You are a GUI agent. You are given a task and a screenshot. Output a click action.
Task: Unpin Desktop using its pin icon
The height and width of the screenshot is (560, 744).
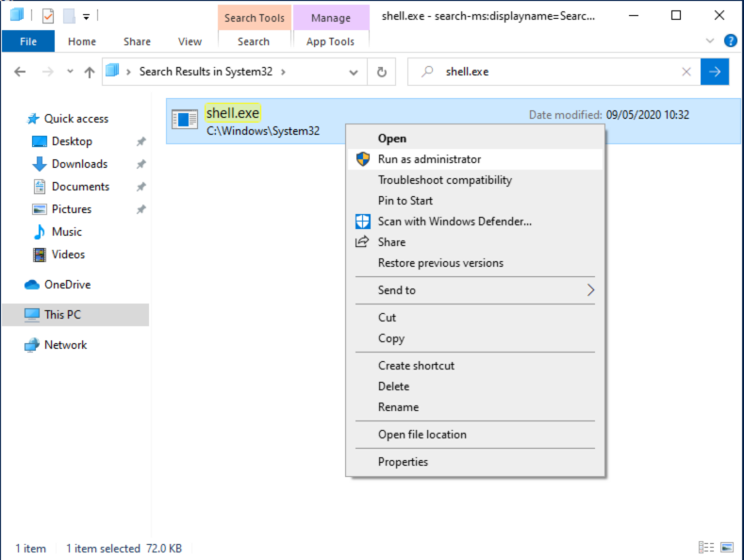point(141,141)
